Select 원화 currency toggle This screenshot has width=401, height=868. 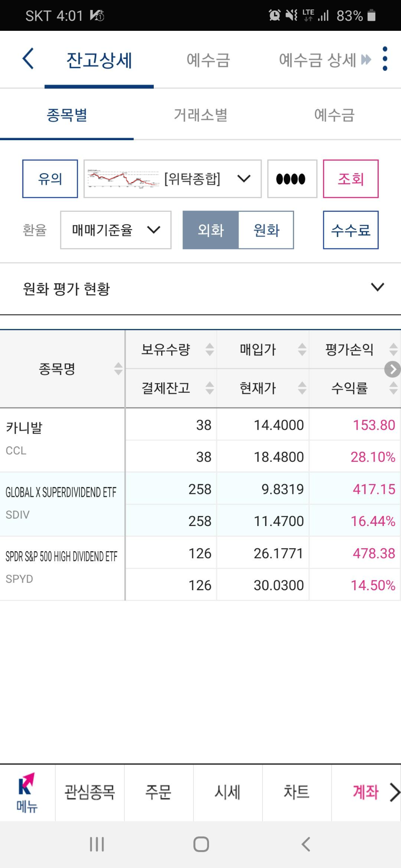pos(266,230)
